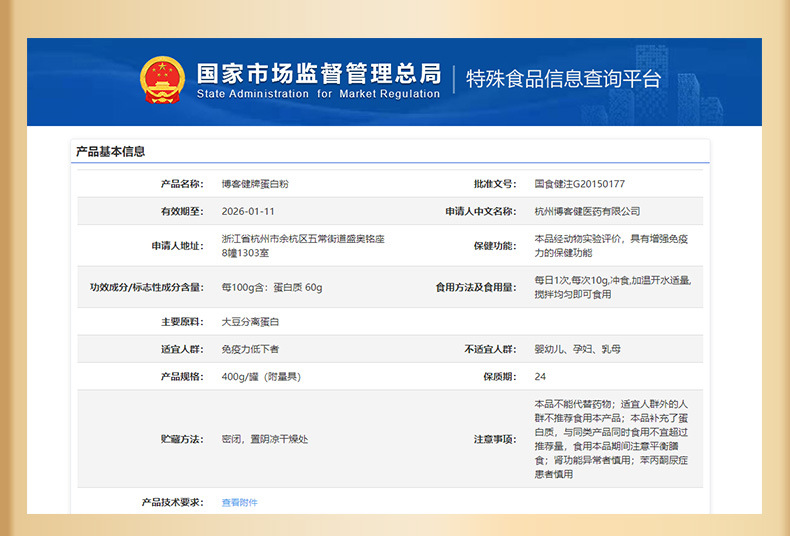The height and width of the screenshot is (536, 790).
Task: Click specification 400g/罐（附量具）
Action: click(x=261, y=377)
